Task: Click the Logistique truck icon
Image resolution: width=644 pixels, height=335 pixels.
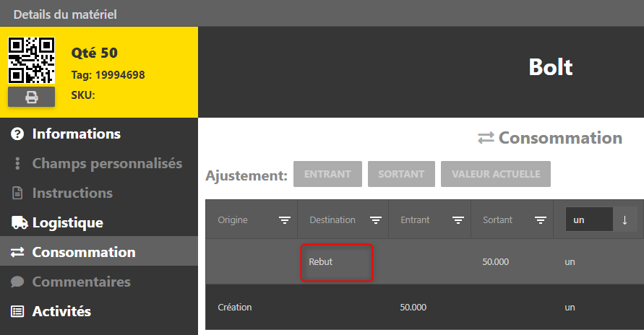Action: [x=19, y=222]
